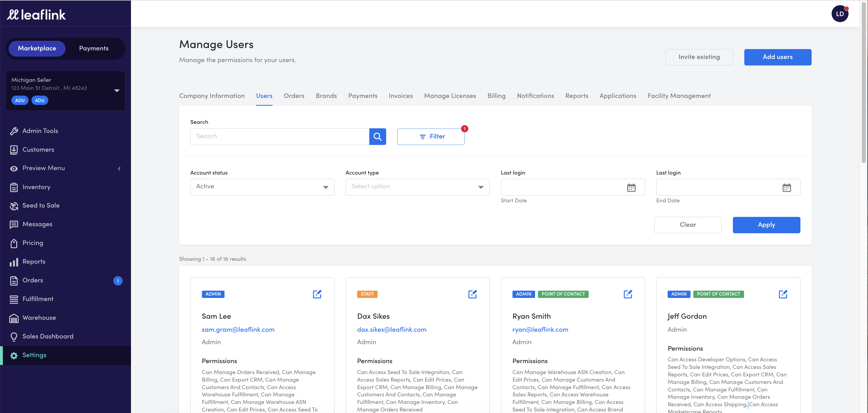Open the Customers icon in sidebar
This screenshot has width=868, height=413.
pyautogui.click(x=14, y=150)
